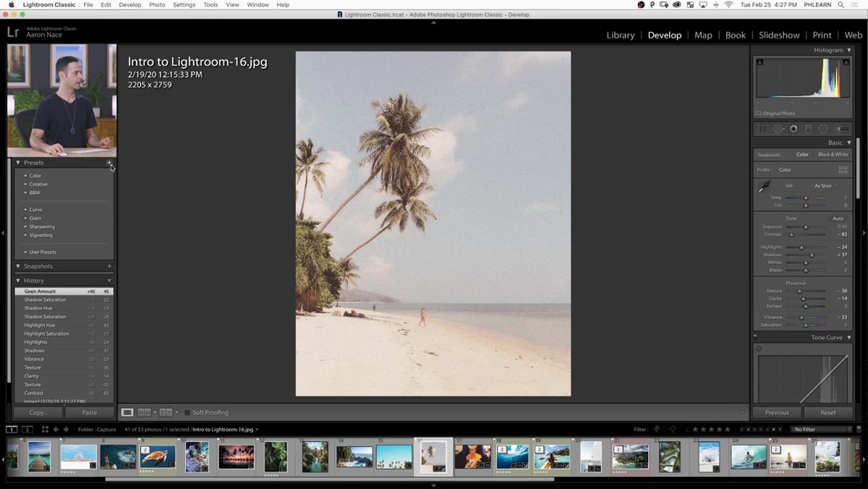The height and width of the screenshot is (489, 868).
Task: Enable the Soft Proofing checkbox
Action: (x=187, y=413)
